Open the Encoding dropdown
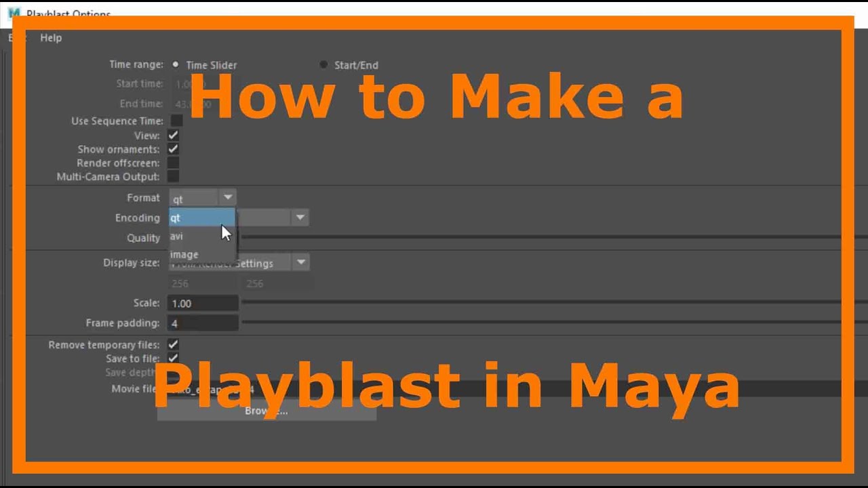868x488 pixels. click(300, 218)
